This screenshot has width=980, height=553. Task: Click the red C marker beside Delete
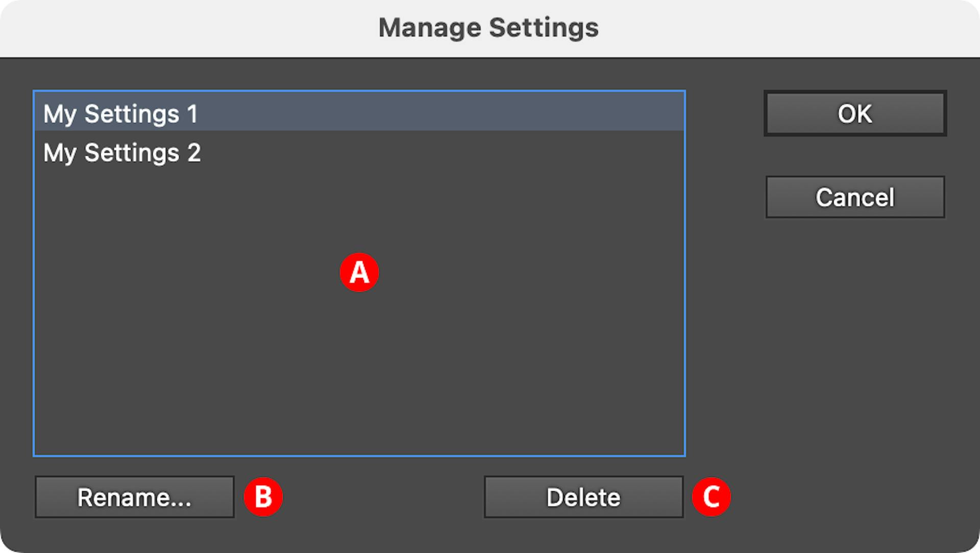[x=712, y=497]
